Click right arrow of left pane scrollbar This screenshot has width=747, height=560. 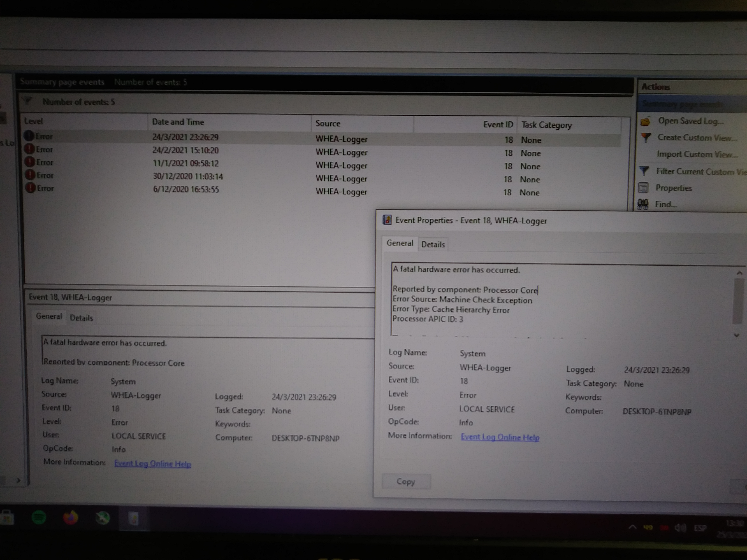(x=18, y=480)
